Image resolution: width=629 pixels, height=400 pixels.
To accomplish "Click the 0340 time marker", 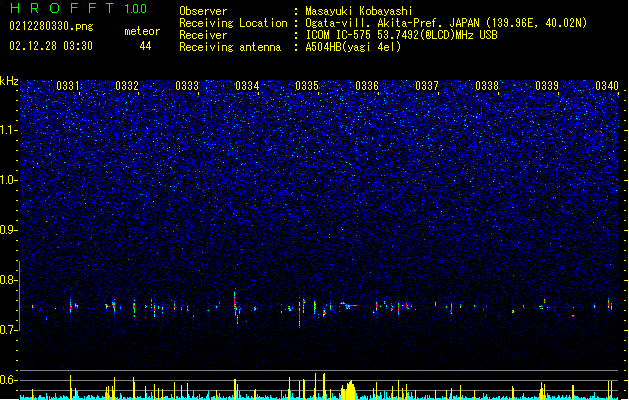I will click(x=607, y=86).
